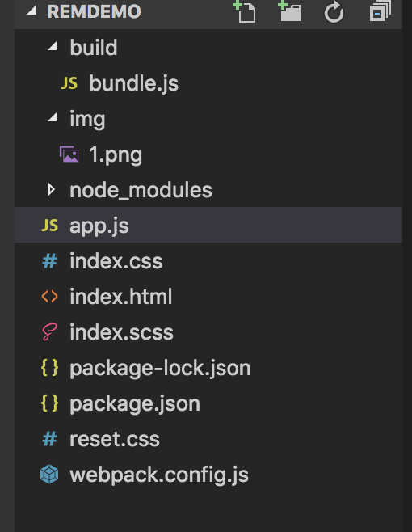Collapse all folders using the collapse icon
This screenshot has width=412, height=532.
pos(380,11)
